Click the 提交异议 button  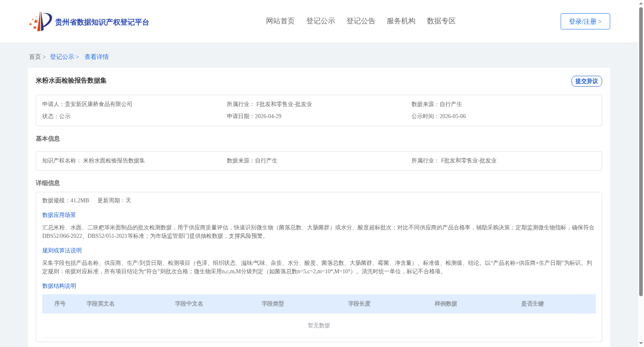click(x=587, y=81)
